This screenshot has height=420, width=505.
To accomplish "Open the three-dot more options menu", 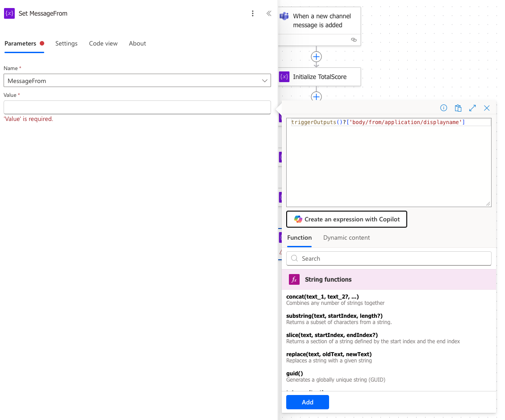I will [x=253, y=13].
